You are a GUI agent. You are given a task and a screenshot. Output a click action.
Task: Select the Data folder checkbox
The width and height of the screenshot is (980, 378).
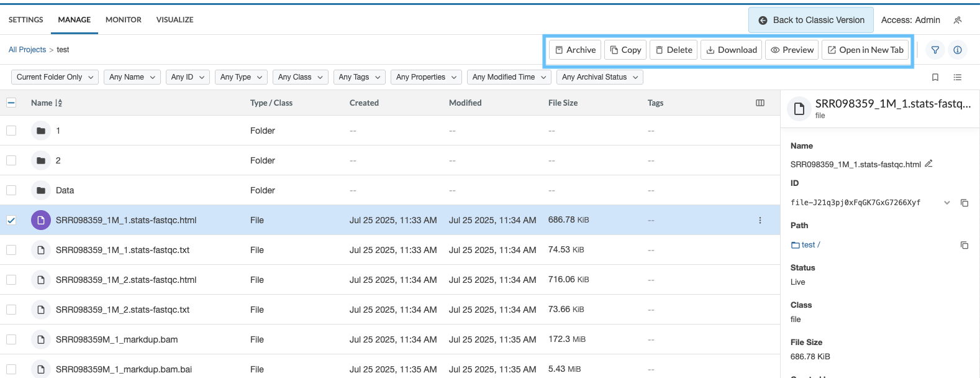tap(11, 190)
